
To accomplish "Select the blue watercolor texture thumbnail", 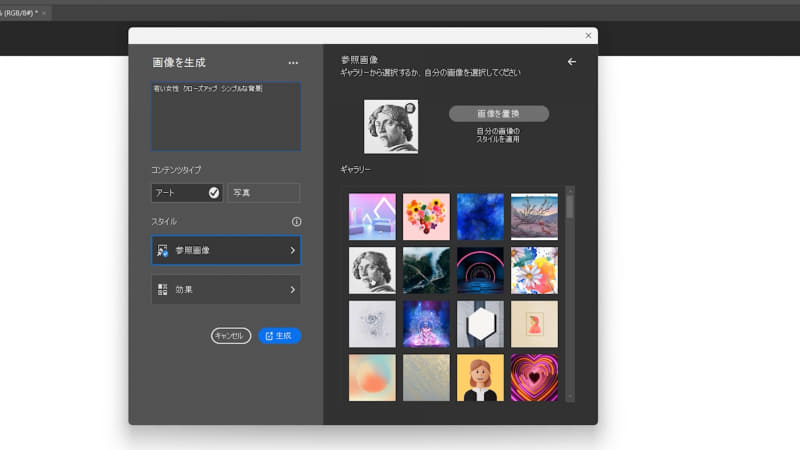I will click(480, 216).
